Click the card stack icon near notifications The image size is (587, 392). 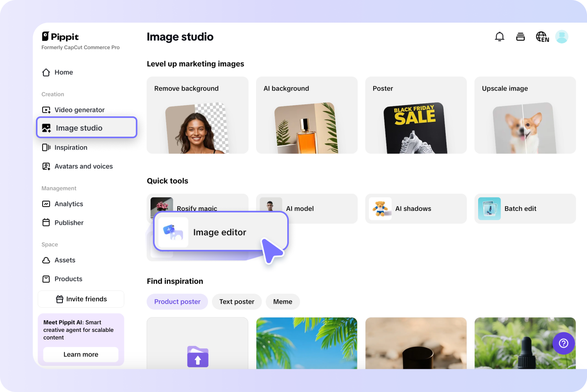520,36
